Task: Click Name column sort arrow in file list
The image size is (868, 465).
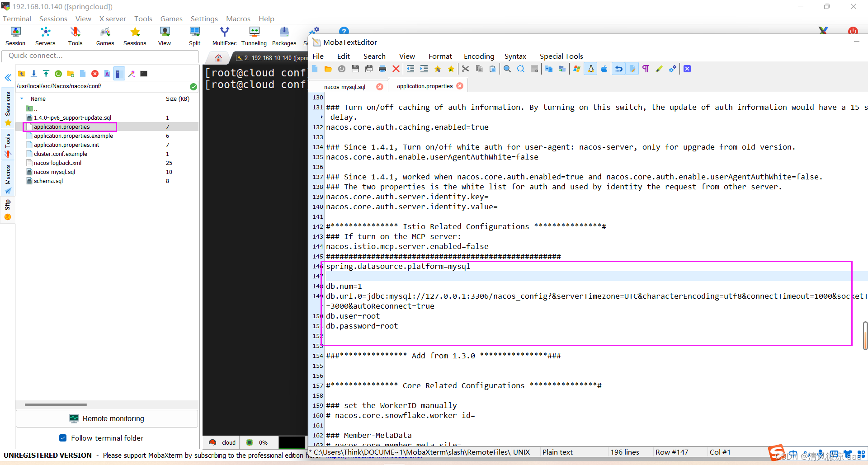Action: 22,99
